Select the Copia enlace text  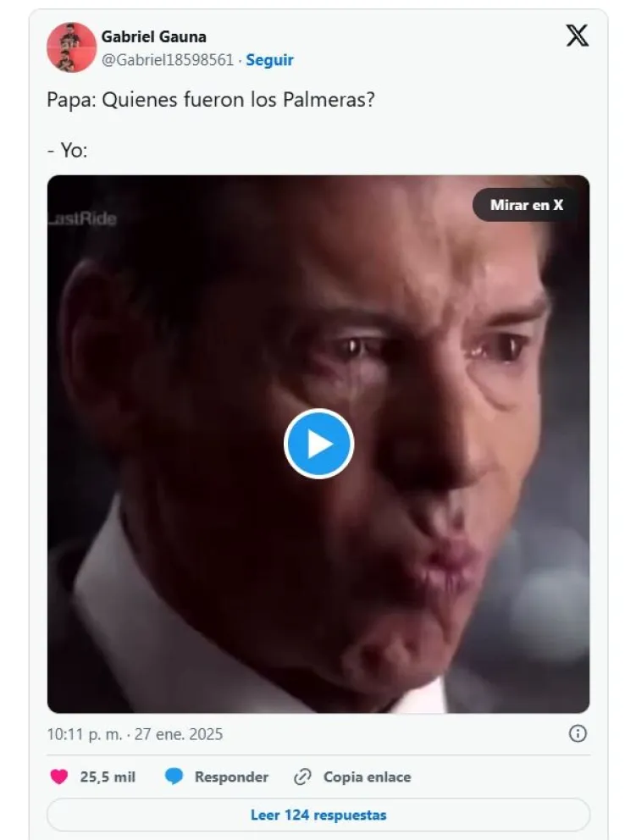point(367,776)
